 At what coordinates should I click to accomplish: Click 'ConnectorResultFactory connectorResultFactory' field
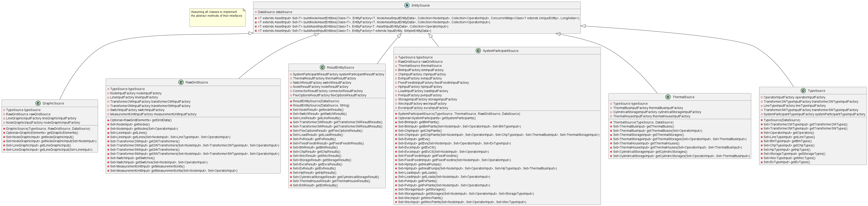click(328, 91)
